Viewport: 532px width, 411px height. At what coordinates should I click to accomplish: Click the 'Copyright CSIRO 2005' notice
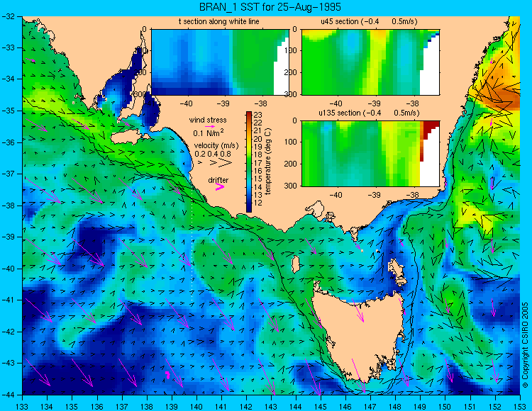[x=525, y=345]
